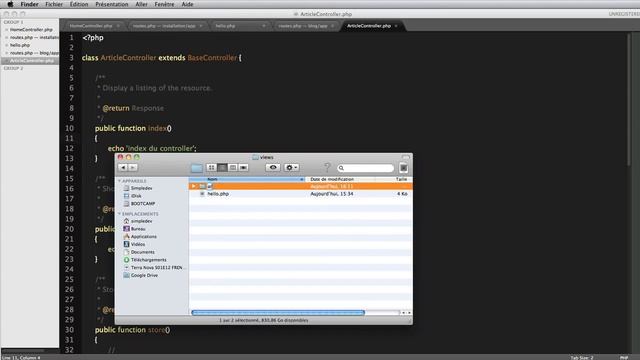The height and width of the screenshot is (360, 640).
Task: Open Terra Nova item in sidebar
Action: point(155,268)
